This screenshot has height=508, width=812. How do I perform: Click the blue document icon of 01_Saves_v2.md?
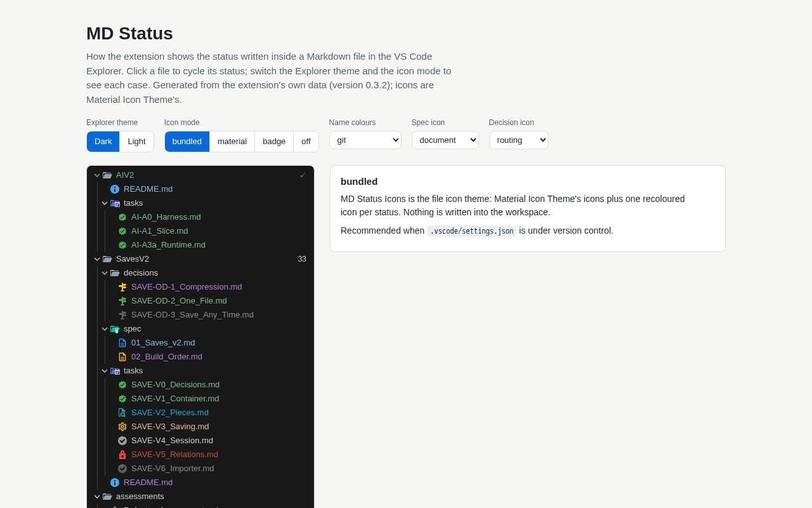click(122, 343)
